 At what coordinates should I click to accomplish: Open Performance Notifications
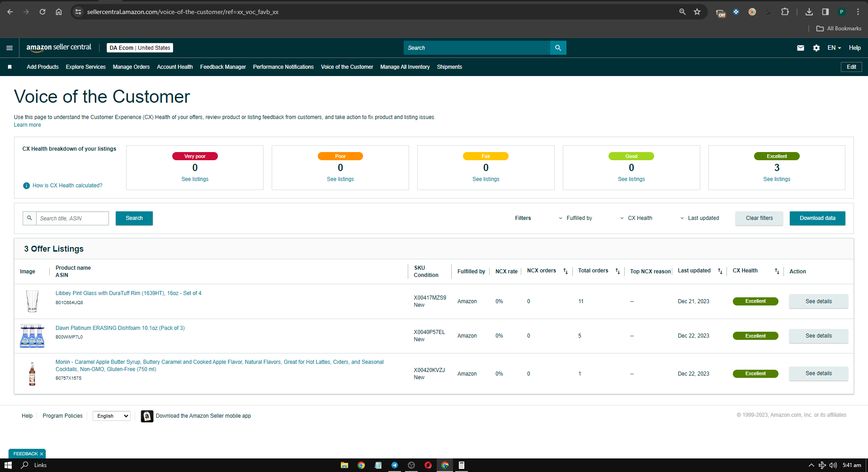pyautogui.click(x=283, y=67)
